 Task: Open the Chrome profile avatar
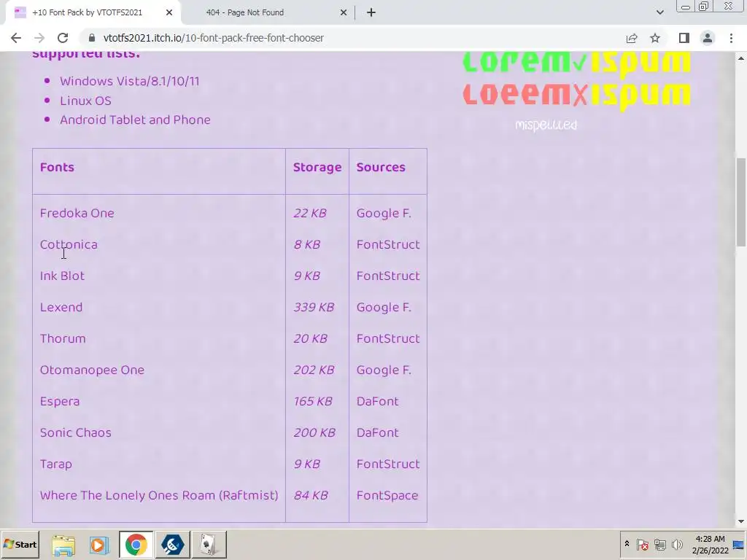(708, 38)
